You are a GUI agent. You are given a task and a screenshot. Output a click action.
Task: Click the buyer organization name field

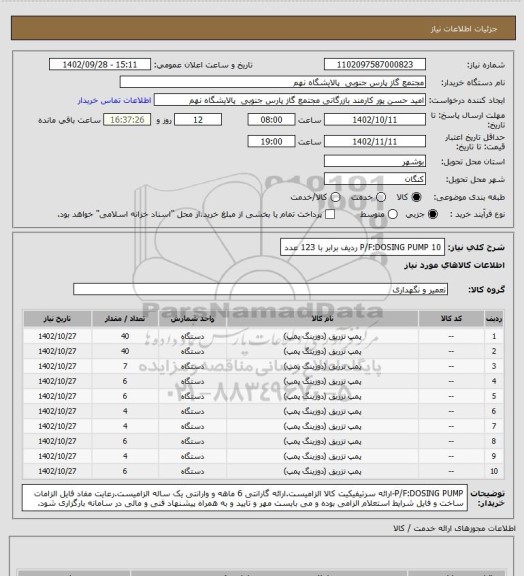point(273,82)
